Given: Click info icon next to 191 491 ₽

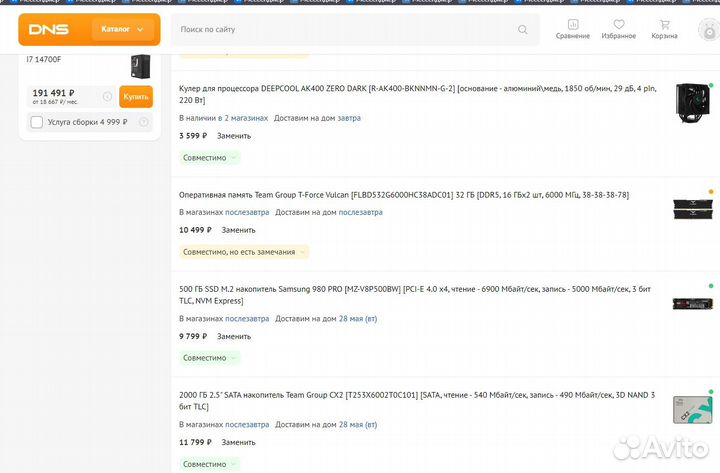Looking at the screenshot, I should [x=107, y=96].
